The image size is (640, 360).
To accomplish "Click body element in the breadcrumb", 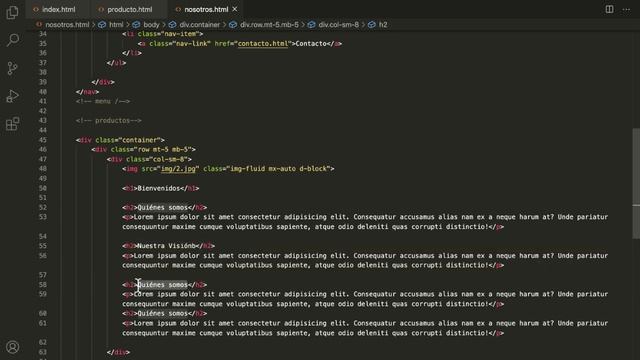I will coord(151,24).
